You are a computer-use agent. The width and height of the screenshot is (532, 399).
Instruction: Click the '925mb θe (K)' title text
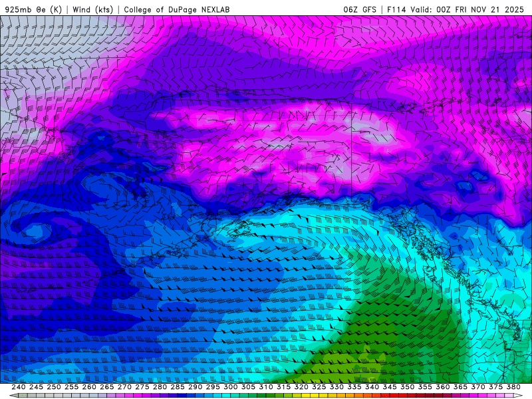click(33, 9)
